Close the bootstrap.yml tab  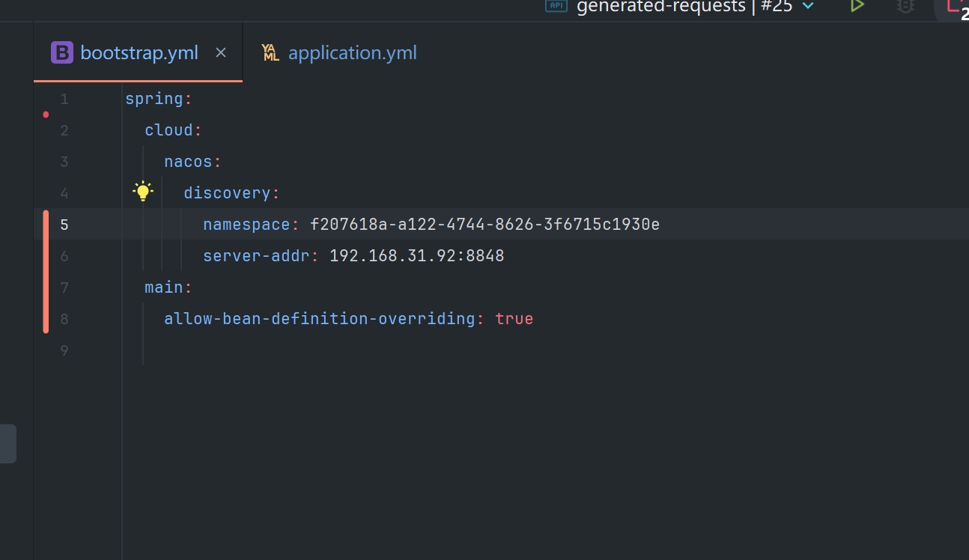click(221, 52)
